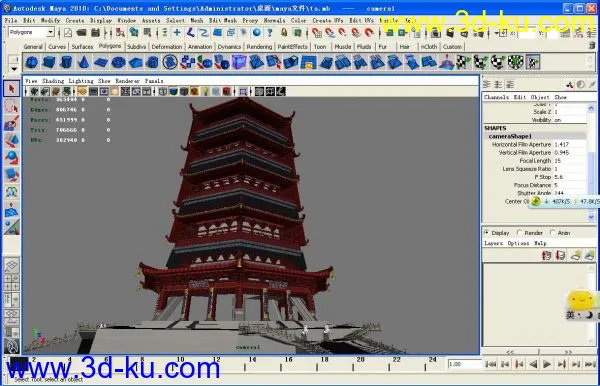
Task: Click the Layers menu label
Action: tap(493, 243)
